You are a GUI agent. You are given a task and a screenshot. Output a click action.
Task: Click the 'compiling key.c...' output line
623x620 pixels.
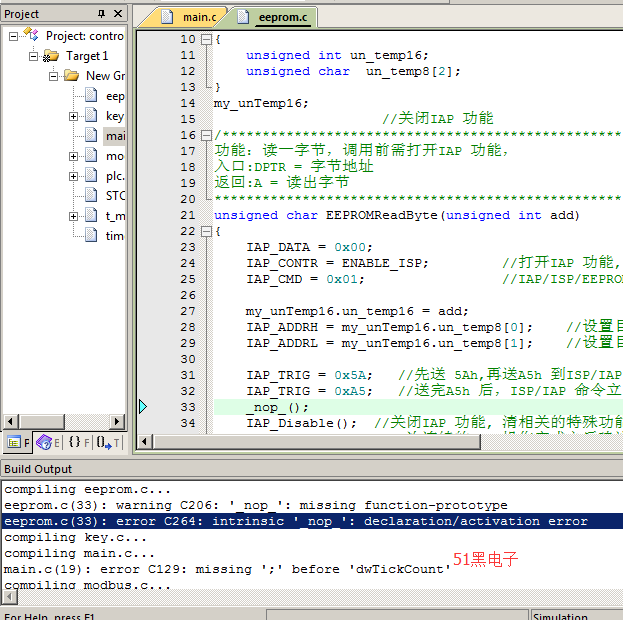click(x=75, y=537)
